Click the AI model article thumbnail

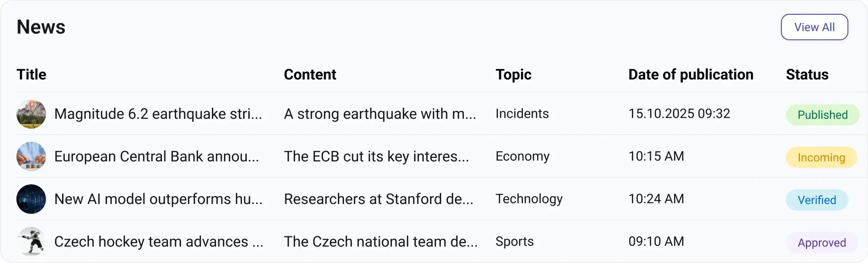[x=31, y=199]
